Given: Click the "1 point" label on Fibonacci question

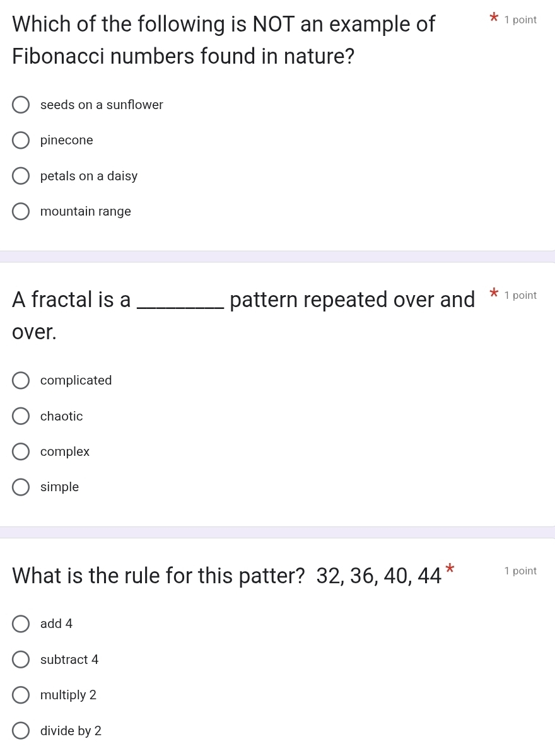Looking at the screenshot, I should [x=520, y=20].
